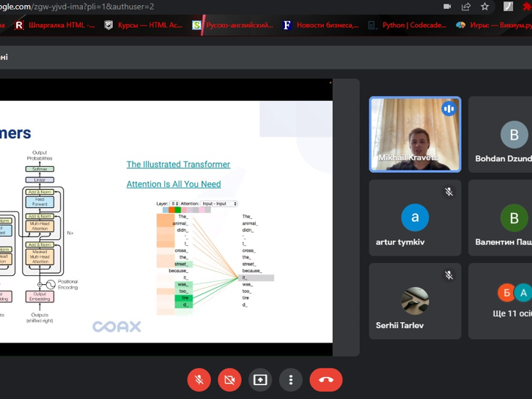Click the present screen button
The width and height of the screenshot is (532, 399).
[260, 380]
